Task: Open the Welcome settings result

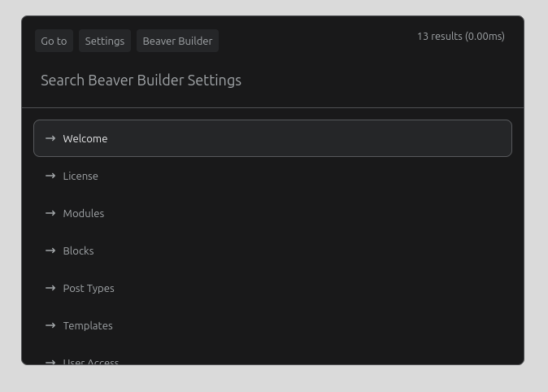Action: (272, 138)
